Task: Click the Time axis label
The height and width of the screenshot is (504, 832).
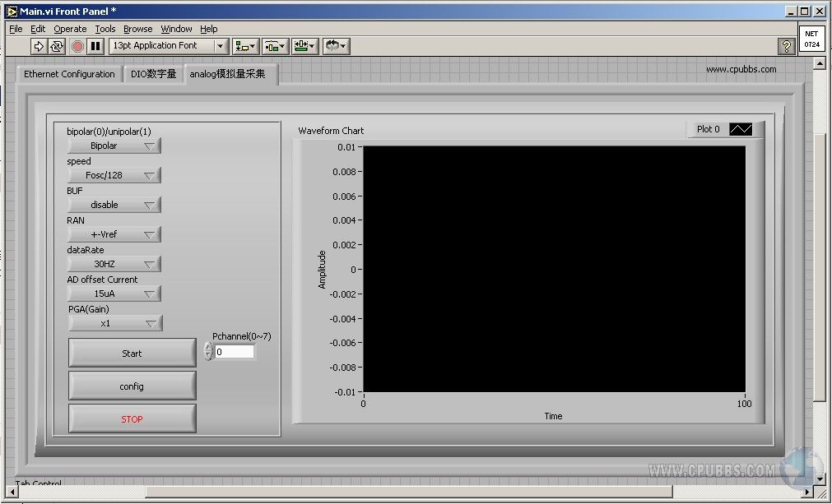Action: 553,416
